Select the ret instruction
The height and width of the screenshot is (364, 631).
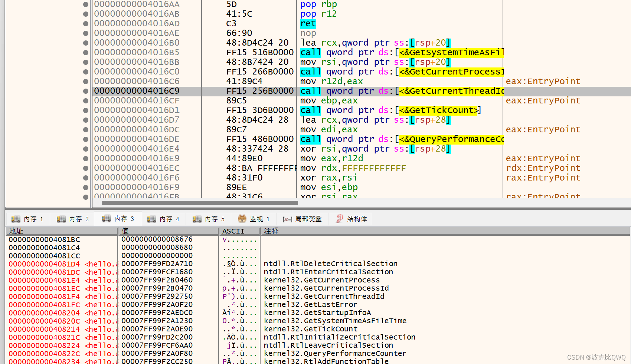coord(308,24)
